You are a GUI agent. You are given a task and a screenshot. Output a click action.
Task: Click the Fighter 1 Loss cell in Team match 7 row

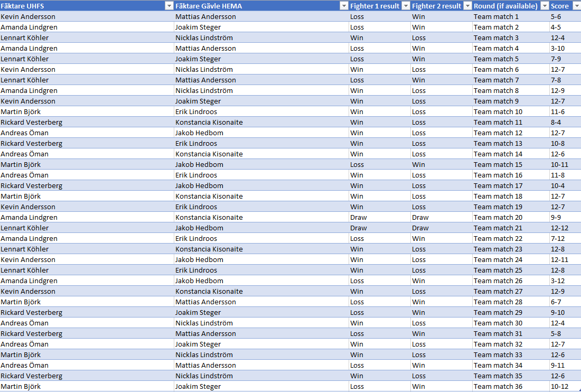point(380,80)
